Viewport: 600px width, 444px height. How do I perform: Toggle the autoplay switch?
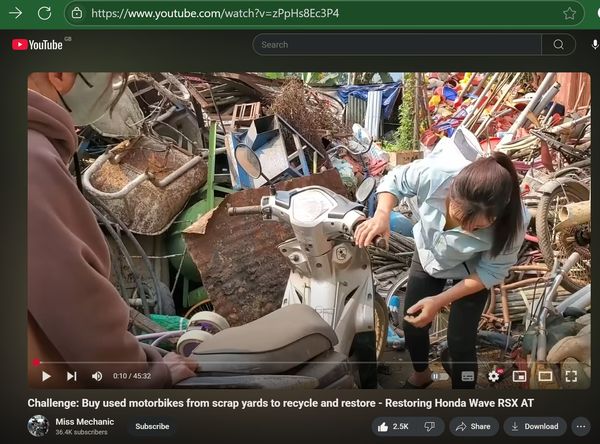tap(439, 376)
